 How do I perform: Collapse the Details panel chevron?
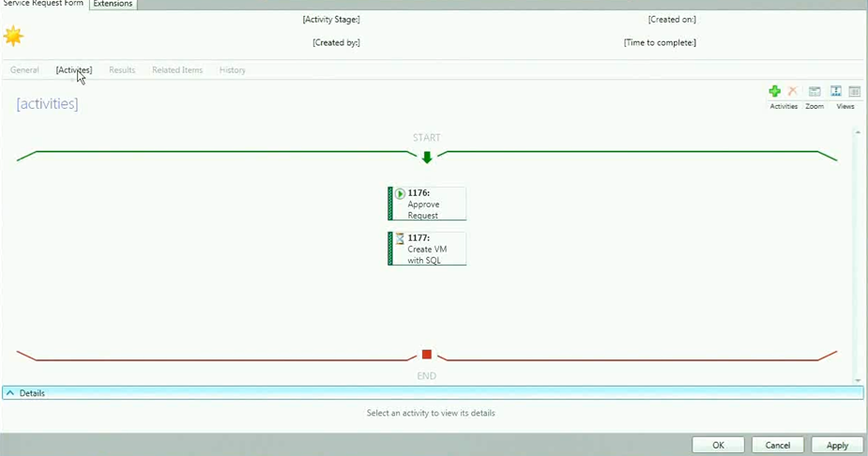[x=9, y=393]
